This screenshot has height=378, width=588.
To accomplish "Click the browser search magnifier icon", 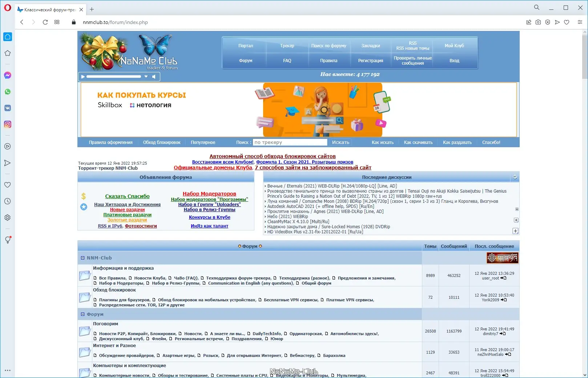I will [x=537, y=8].
